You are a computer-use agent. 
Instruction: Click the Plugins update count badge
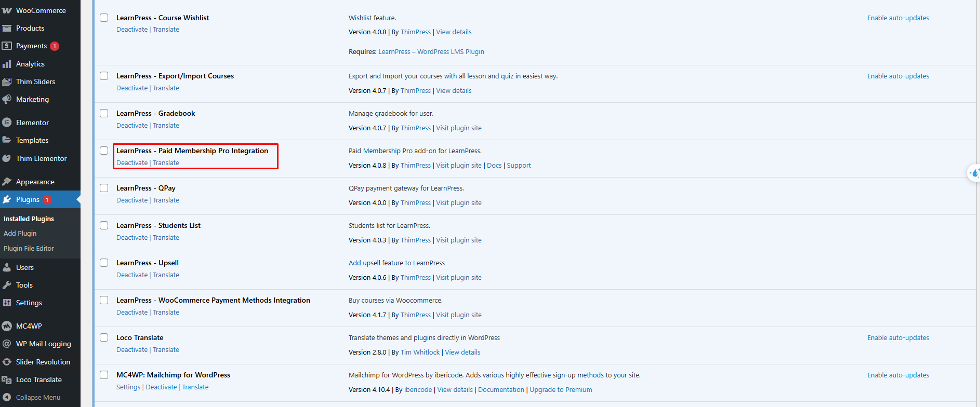47,200
